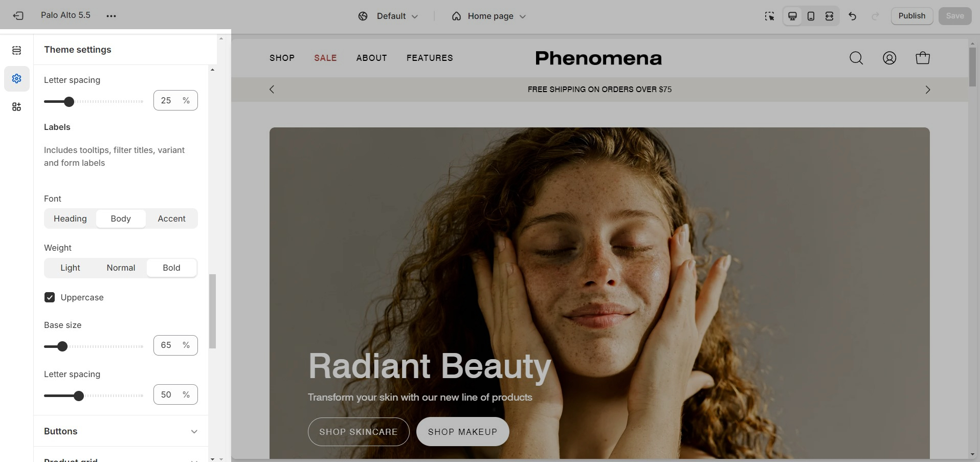Open the search icon in store header
This screenshot has height=462, width=980.
tap(856, 58)
